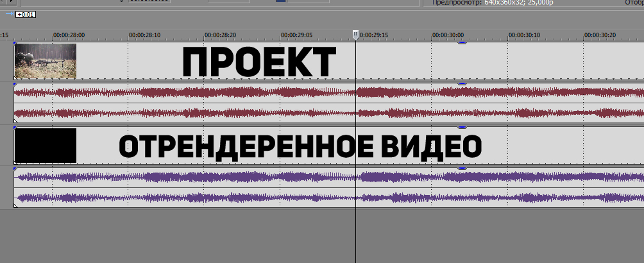Click the blue arrow icon beside +0:01
Image resolution: width=644 pixels, height=263 pixels.
[10, 13]
